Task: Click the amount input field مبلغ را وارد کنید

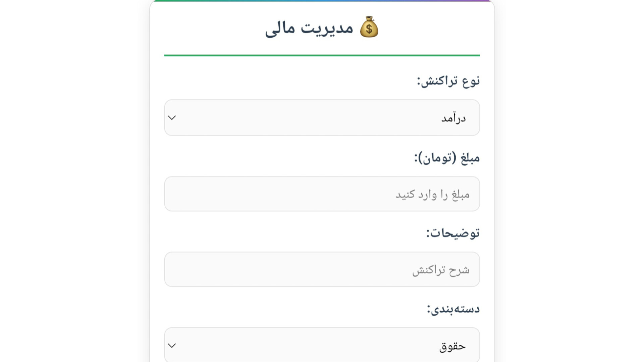Action: tap(322, 194)
